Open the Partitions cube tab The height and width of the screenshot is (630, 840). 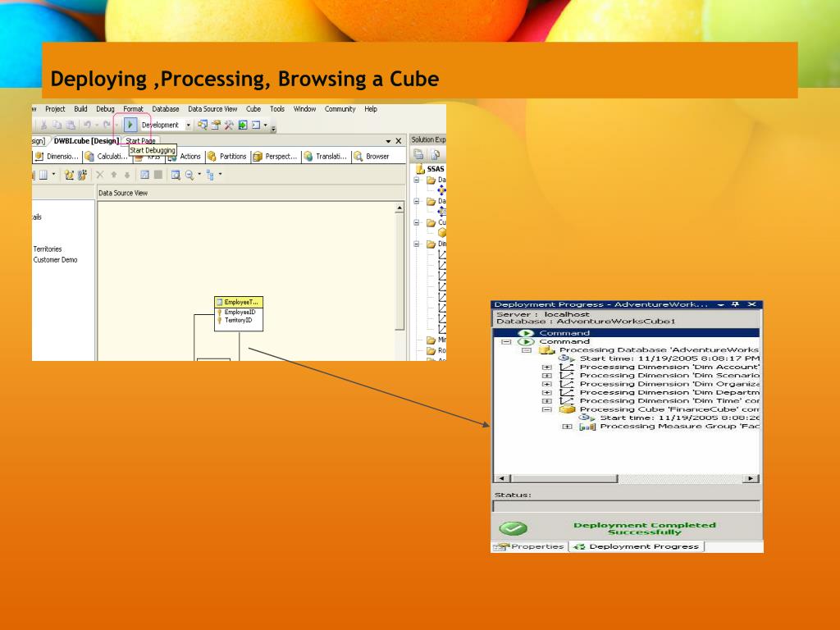pyautogui.click(x=227, y=157)
